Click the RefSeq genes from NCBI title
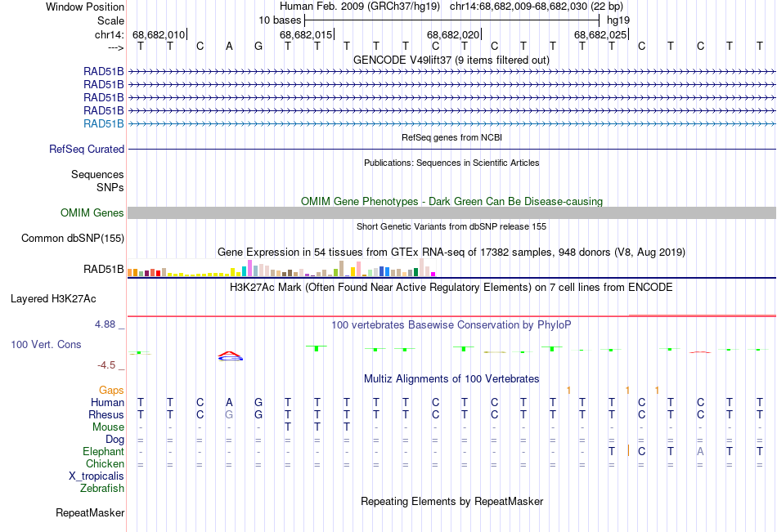This screenshot has height=532, width=777. (x=451, y=137)
